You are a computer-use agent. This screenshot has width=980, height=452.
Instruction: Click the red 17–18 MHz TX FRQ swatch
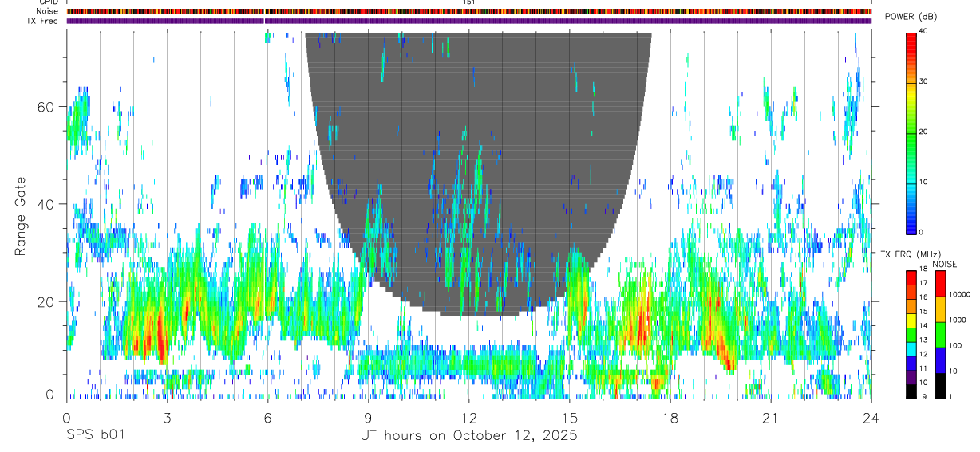coord(911,278)
